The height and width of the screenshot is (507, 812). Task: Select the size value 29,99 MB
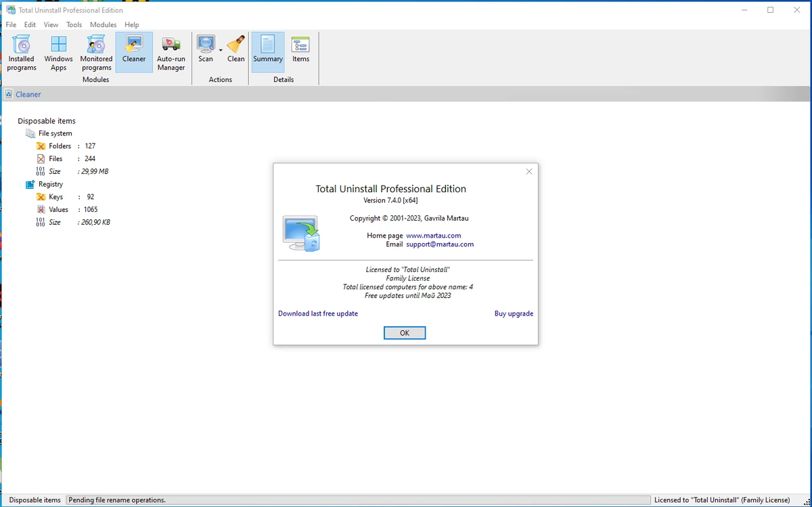pyautogui.click(x=95, y=171)
